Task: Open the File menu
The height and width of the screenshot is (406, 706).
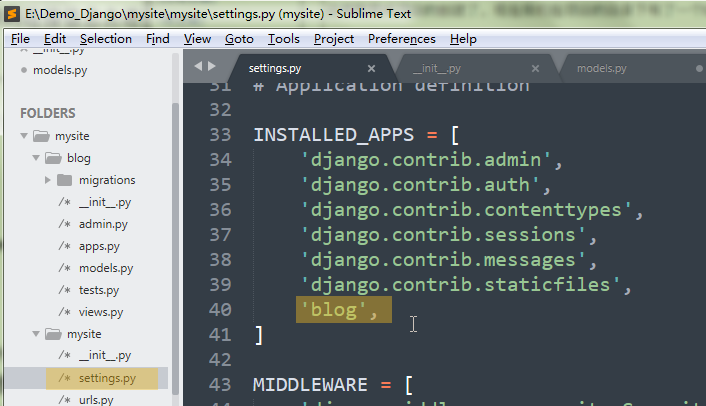Action: (20, 39)
